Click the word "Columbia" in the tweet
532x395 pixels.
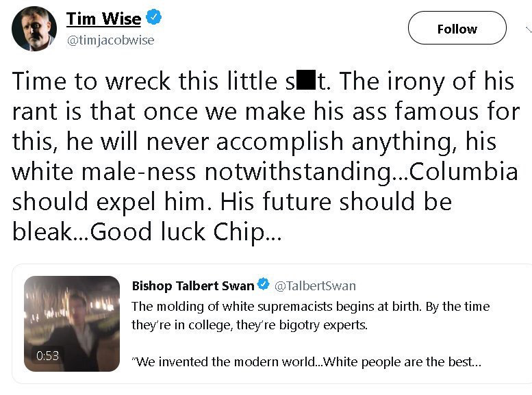[x=464, y=172]
